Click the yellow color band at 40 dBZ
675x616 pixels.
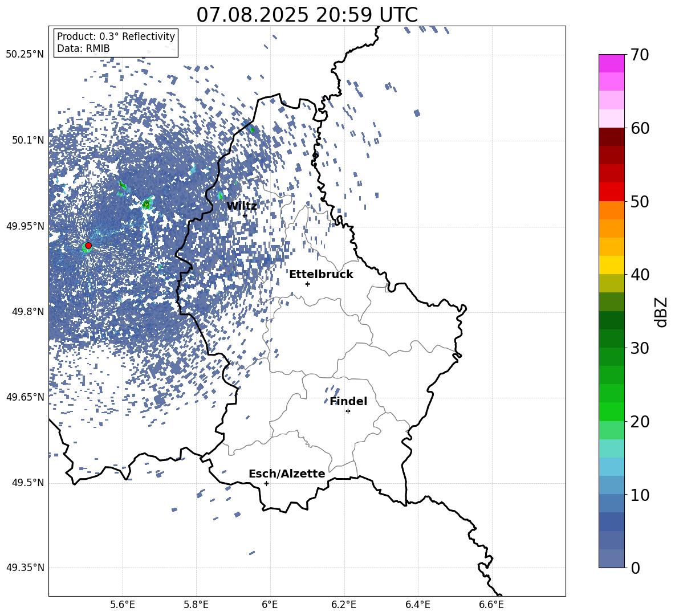(612, 265)
